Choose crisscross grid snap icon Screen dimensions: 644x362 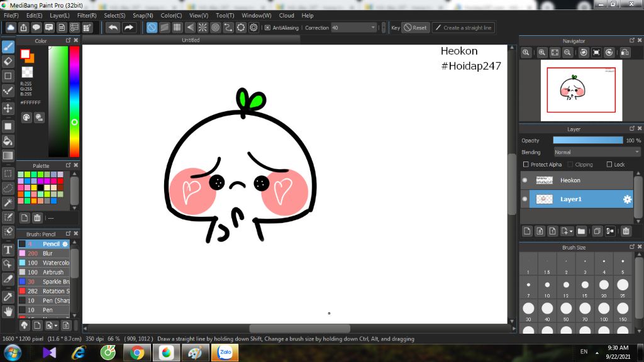177,28
